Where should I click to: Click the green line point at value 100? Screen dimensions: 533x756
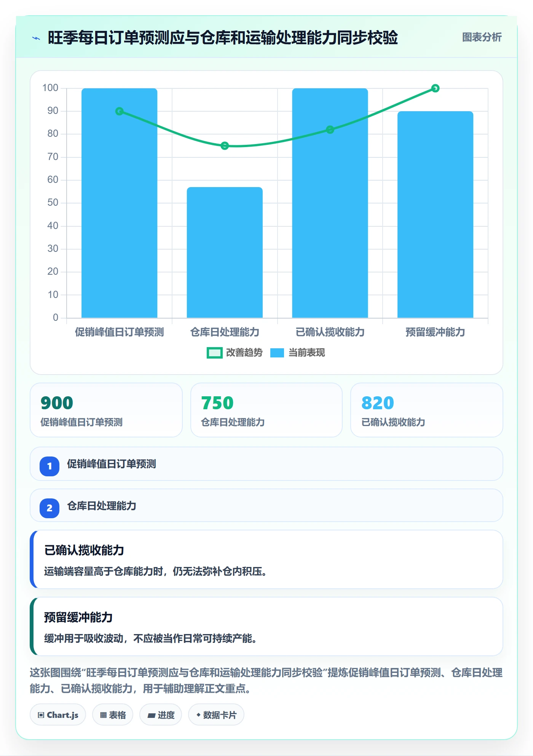click(436, 88)
